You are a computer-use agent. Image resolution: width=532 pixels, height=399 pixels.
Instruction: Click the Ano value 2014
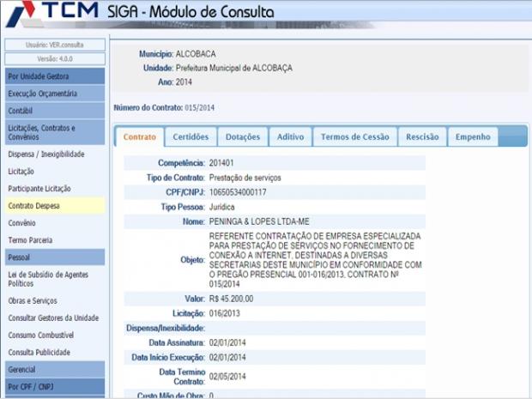pyautogui.click(x=184, y=82)
